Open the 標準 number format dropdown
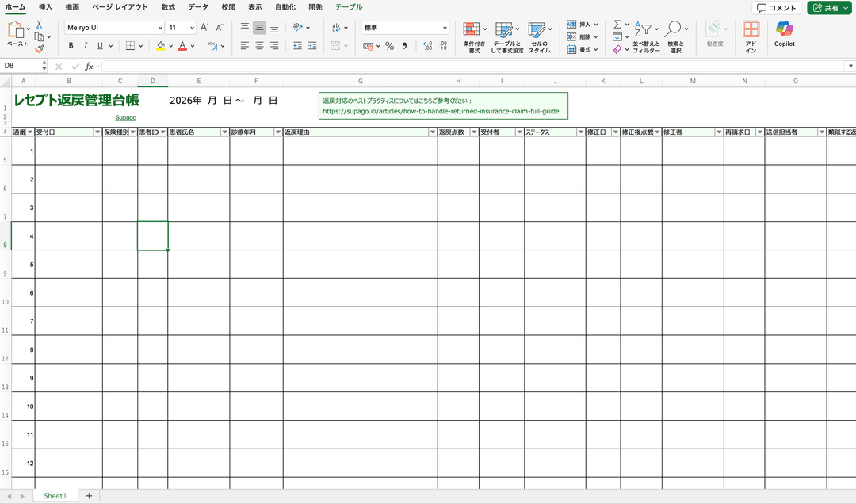Screen dimensions: 856x504 (445, 28)
